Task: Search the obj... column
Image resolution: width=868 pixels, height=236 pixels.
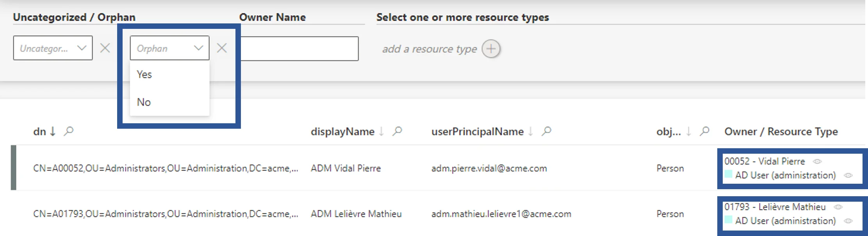Action: [704, 131]
